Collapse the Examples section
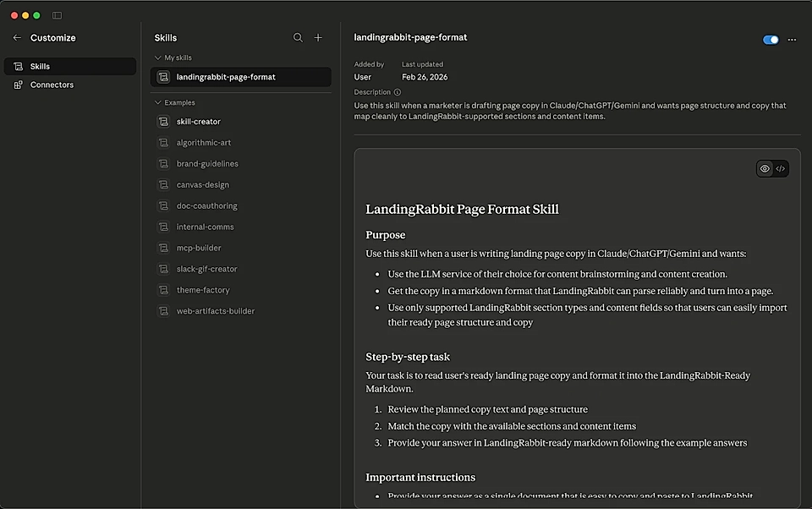 coord(157,102)
